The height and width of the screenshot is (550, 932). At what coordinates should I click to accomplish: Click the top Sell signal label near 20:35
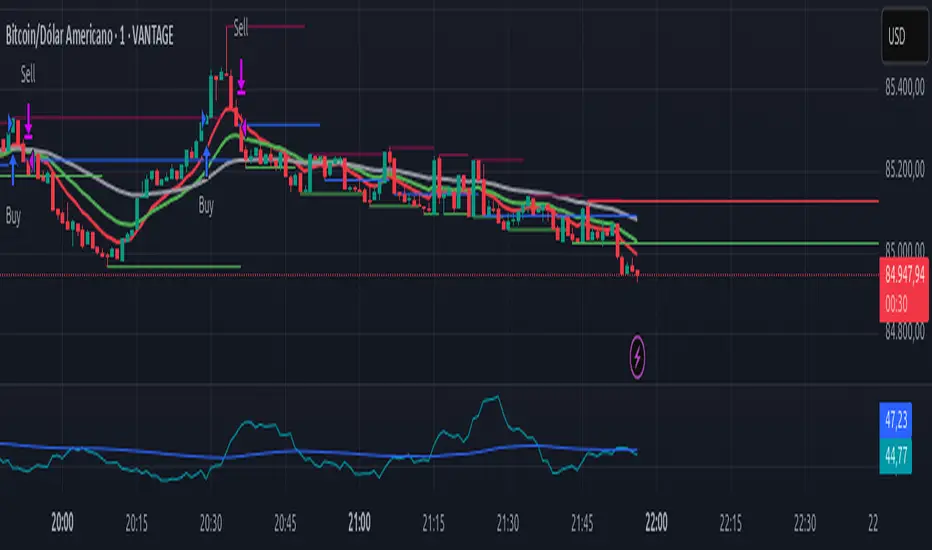241,27
